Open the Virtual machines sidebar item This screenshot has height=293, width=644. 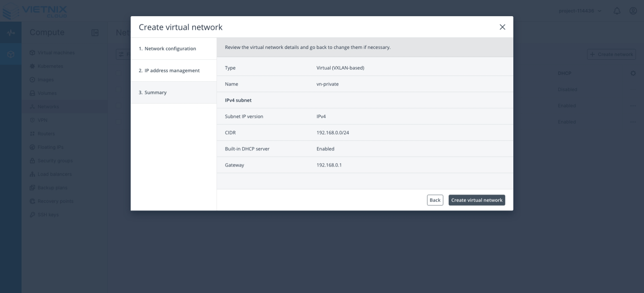tap(56, 53)
